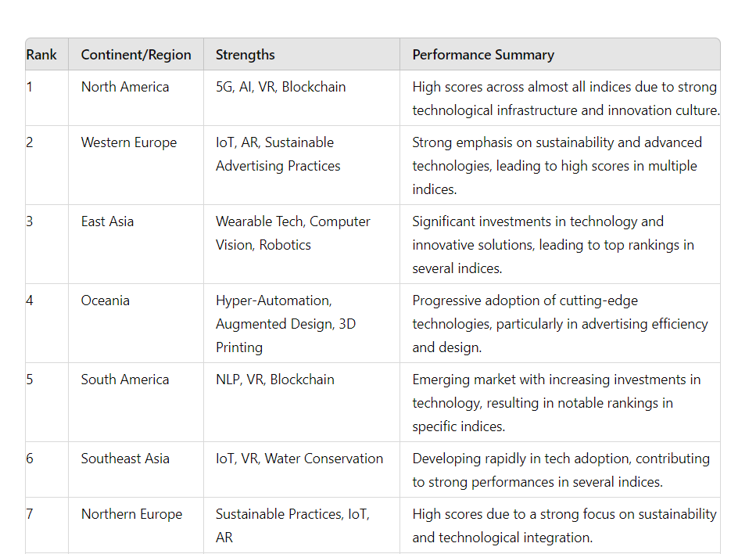Select the Western Europe region cell

(136, 166)
